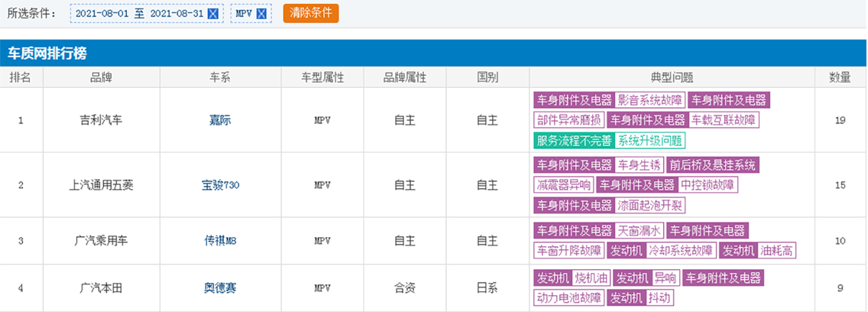Click the 广汽乘用车 brand cell

coord(102,241)
